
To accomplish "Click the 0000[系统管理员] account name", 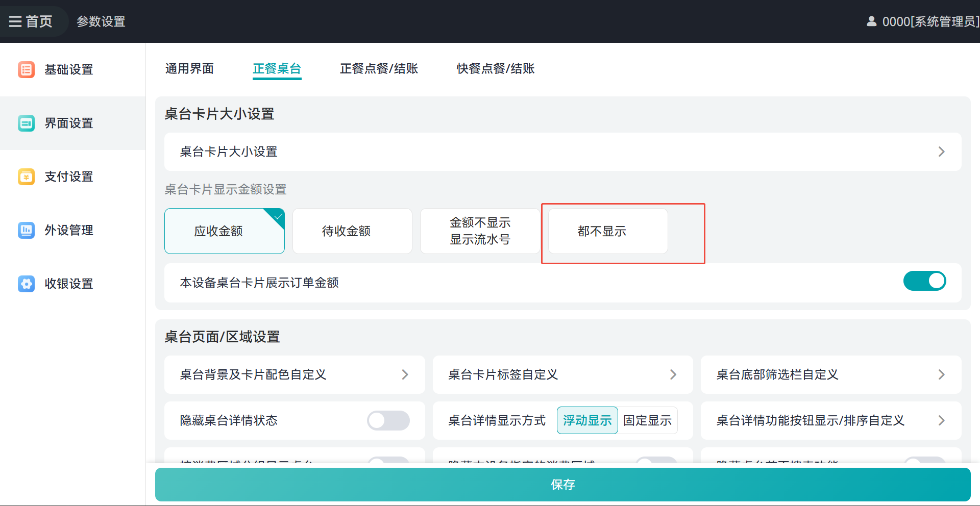I will coord(931,21).
